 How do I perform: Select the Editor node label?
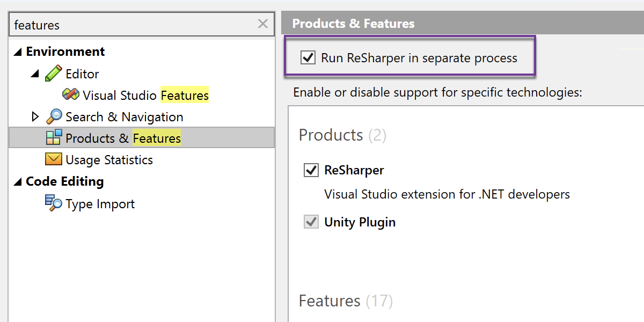point(82,74)
